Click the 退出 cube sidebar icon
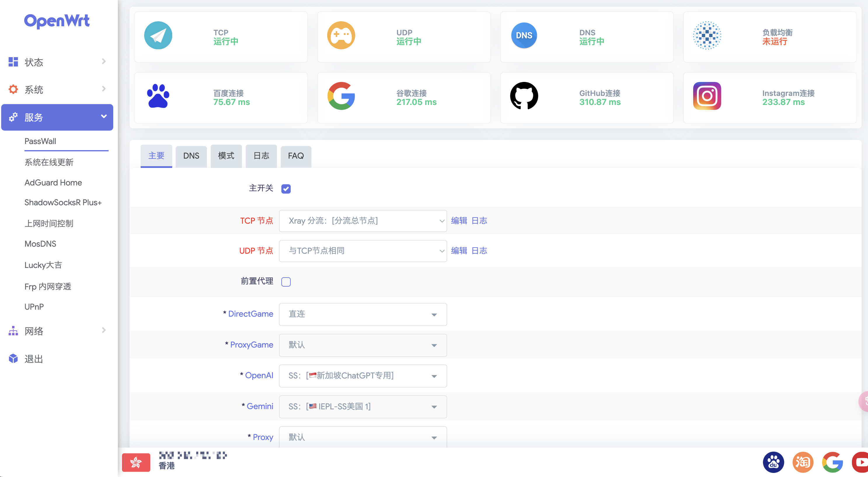 coord(13,359)
